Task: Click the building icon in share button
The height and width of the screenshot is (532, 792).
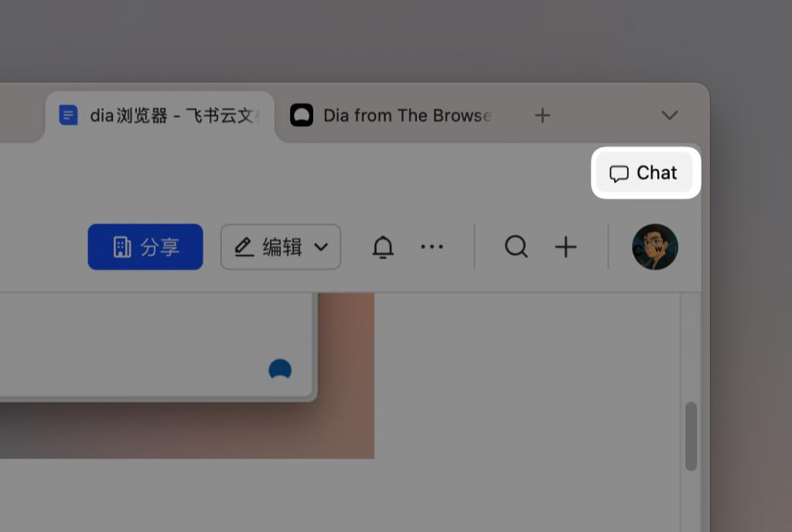Action: click(x=121, y=247)
